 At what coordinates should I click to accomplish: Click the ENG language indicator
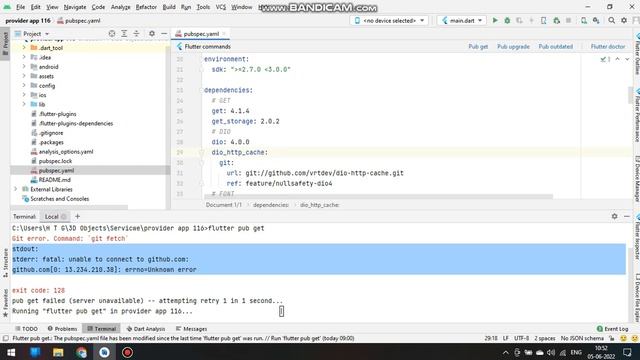point(576,352)
